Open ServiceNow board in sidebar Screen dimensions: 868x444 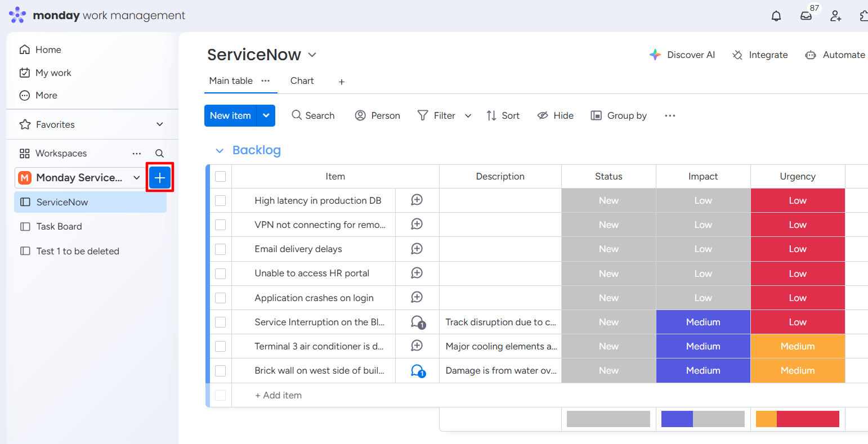click(x=90, y=202)
